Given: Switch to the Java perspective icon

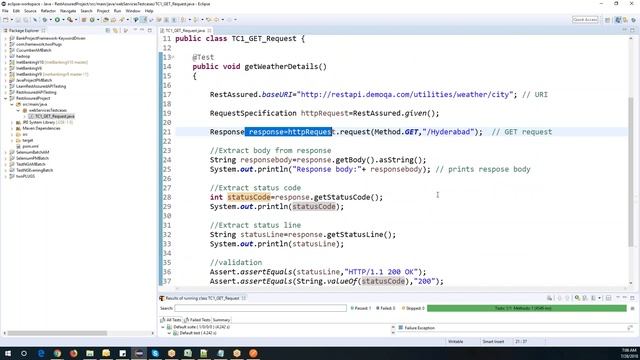Looking at the screenshot, I should (x=618, y=20).
